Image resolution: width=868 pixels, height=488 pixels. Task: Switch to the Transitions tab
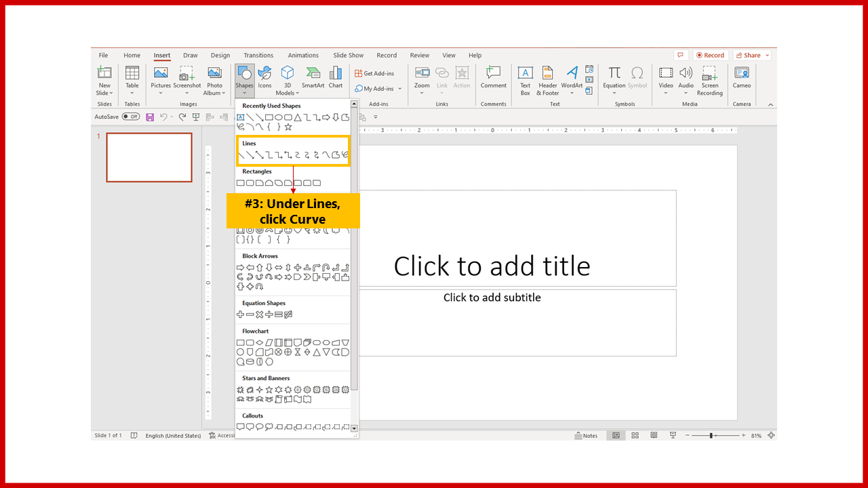coord(258,56)
